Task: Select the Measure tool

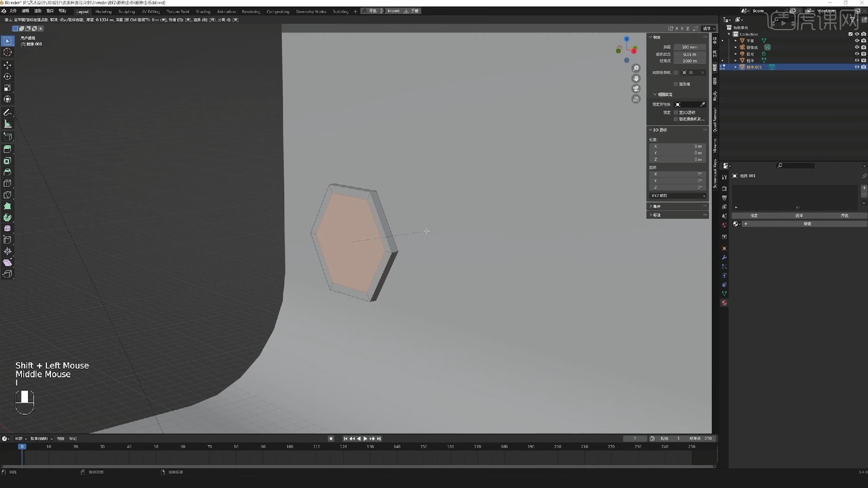Action: pos(8,124)
